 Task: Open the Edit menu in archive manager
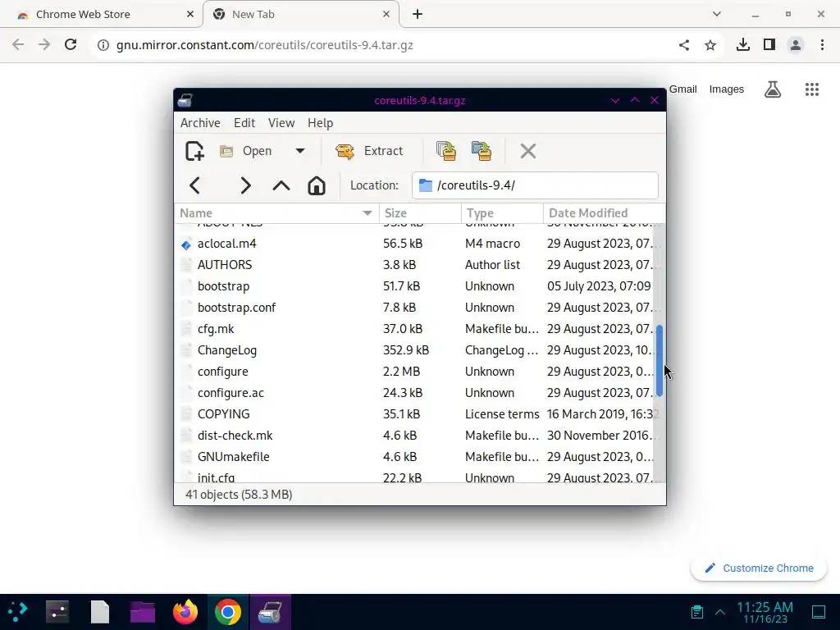tap(244, 123)
